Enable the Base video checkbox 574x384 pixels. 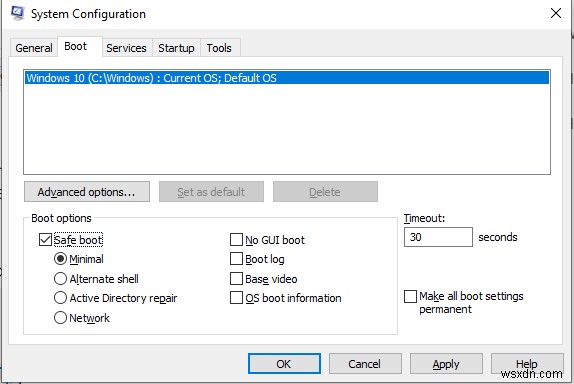(x=236, y=279)
